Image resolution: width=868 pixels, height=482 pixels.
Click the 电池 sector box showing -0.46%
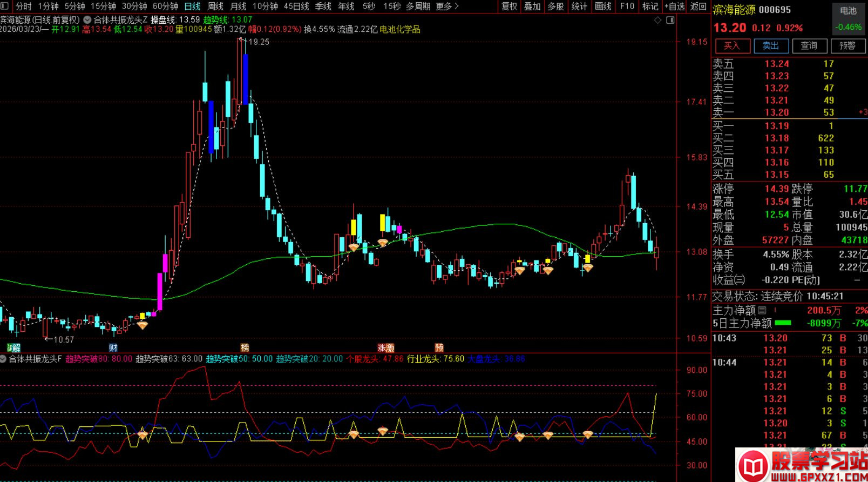848,19
